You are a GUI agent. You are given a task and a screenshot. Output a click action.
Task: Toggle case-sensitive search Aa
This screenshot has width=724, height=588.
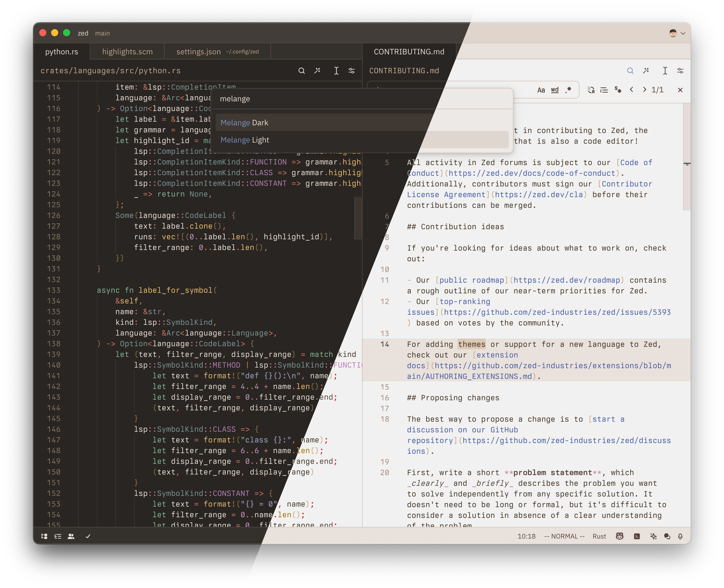click(x=541, y=90)
